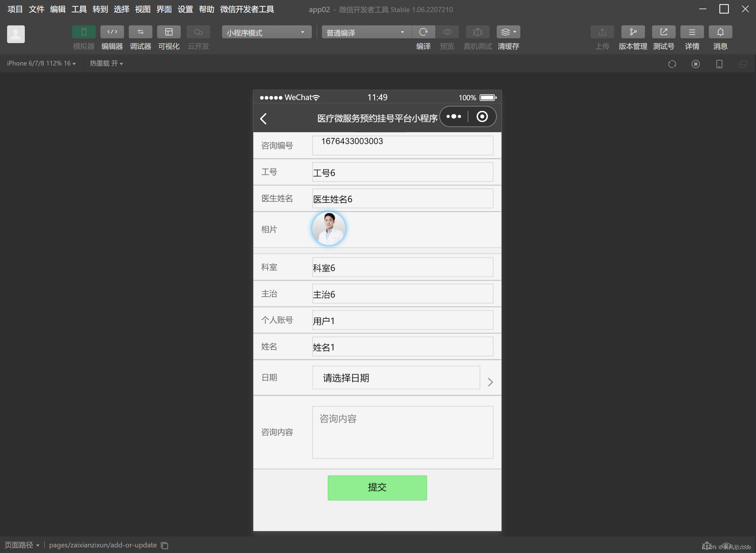Toggle the editor panel button

(112, 32)
